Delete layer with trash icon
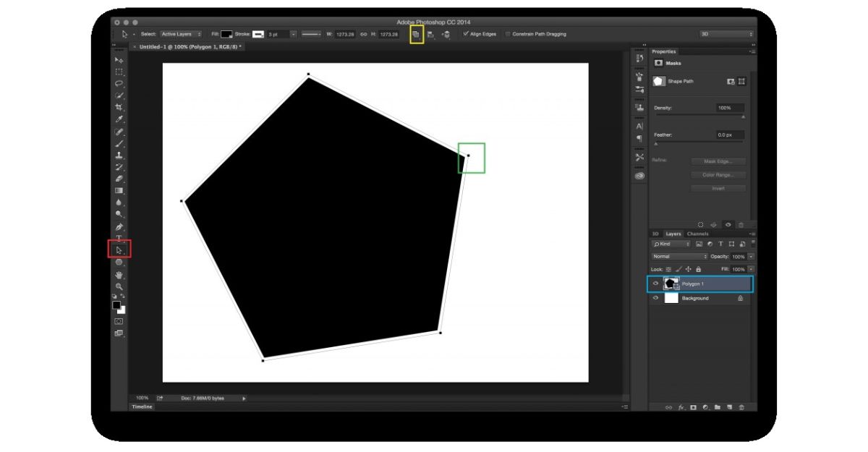This screenshot has width=868, height=452. (x=741, y=407)
